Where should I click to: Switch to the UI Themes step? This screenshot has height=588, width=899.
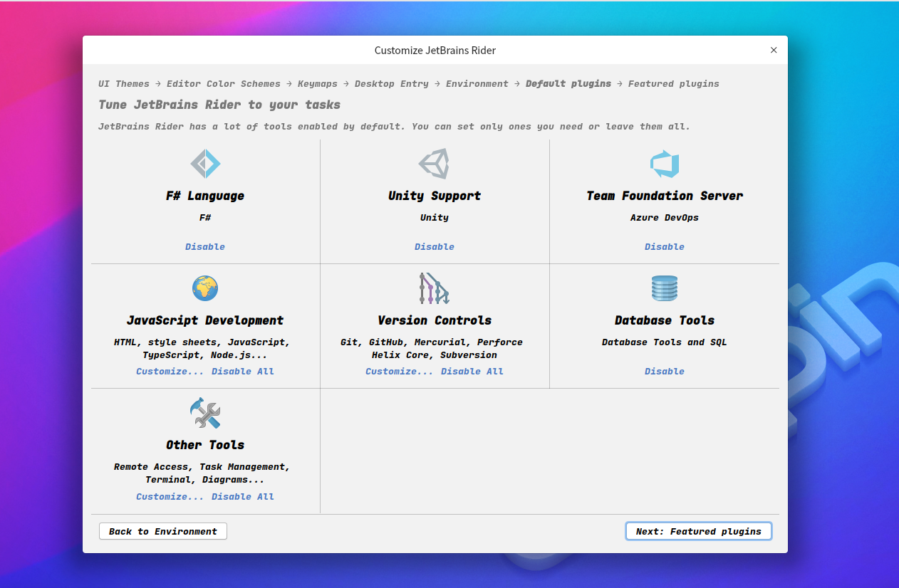pos(123,83)
